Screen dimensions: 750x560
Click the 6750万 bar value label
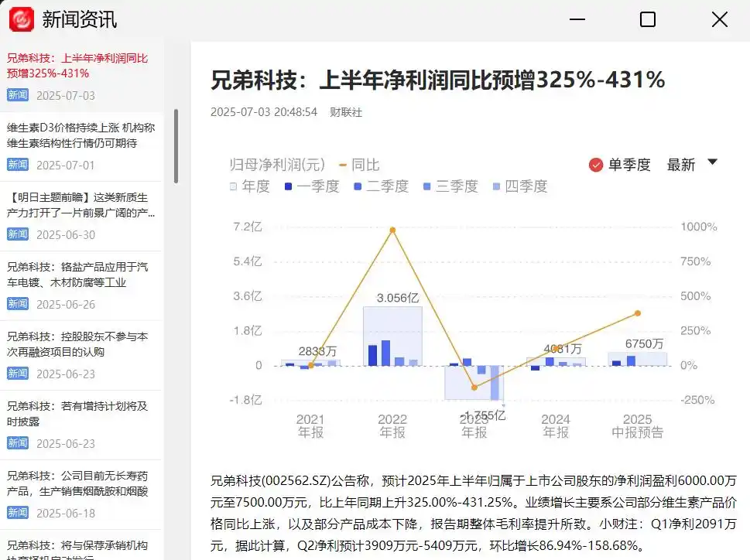point(644,344)
